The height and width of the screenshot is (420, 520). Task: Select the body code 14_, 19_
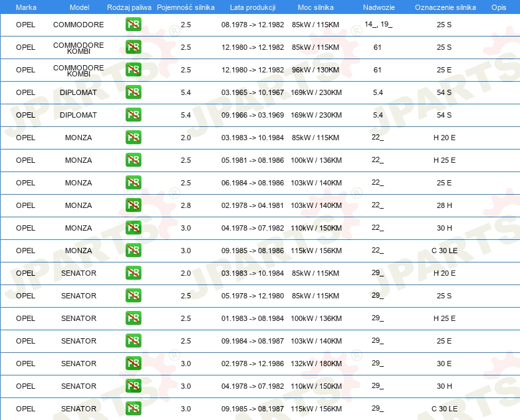[x=378, y=24]
